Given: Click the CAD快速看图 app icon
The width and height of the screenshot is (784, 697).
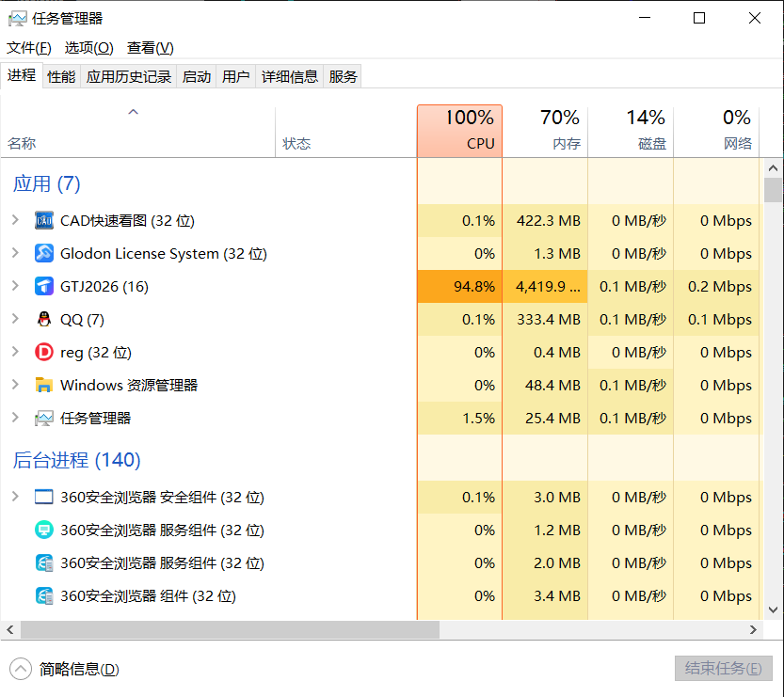Looking at the screenshot, I should (x=44, y=220).
